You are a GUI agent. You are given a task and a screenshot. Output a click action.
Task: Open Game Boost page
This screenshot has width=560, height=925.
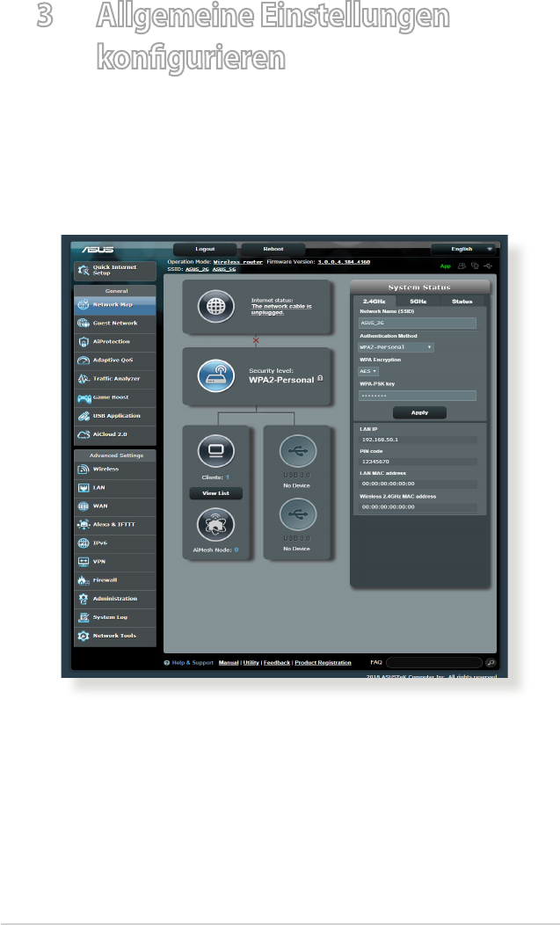pyautogui.click(x=115, y=397)
